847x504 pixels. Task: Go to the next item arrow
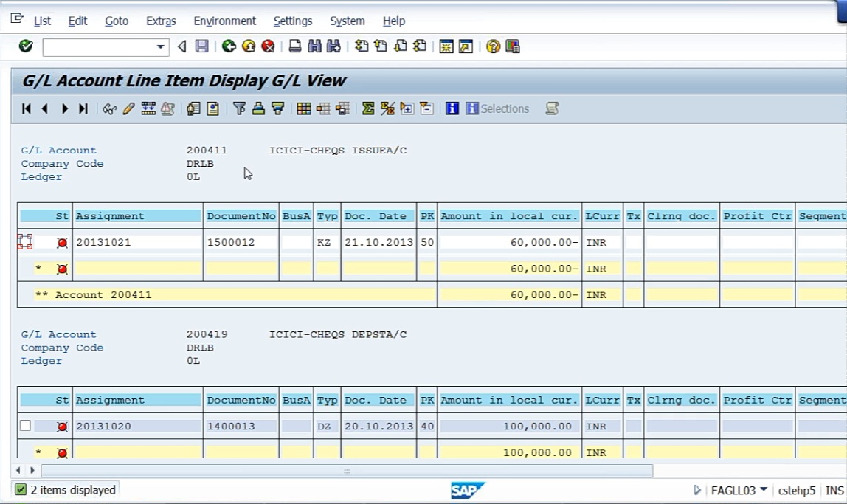(x=65, y=108)
